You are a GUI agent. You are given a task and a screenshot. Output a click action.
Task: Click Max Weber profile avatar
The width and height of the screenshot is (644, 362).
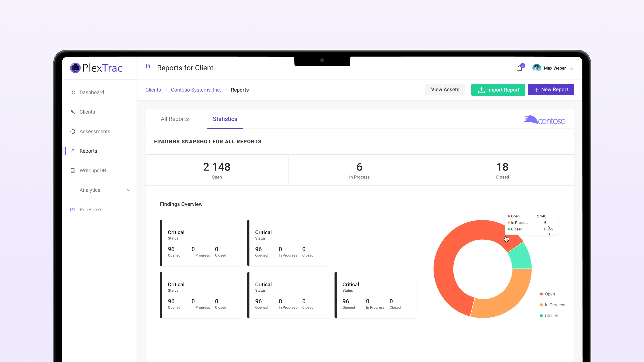(536, 68)
